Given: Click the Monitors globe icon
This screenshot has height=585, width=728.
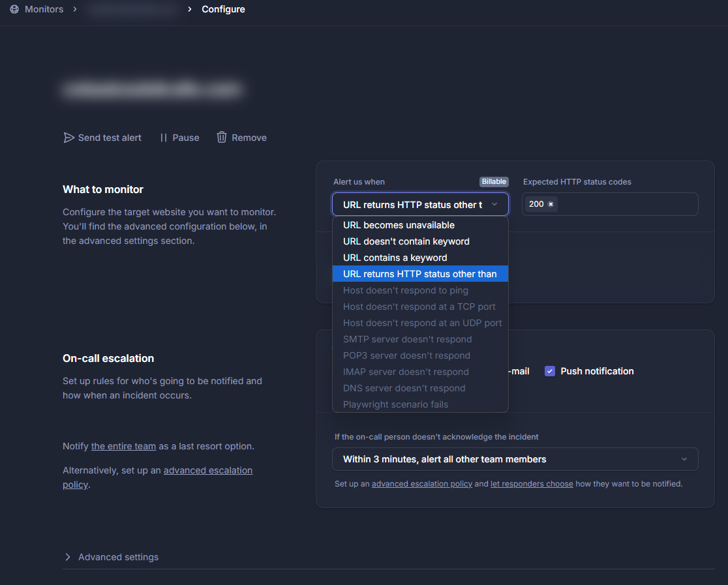Looking at the screenshot, I should point(14,9).
